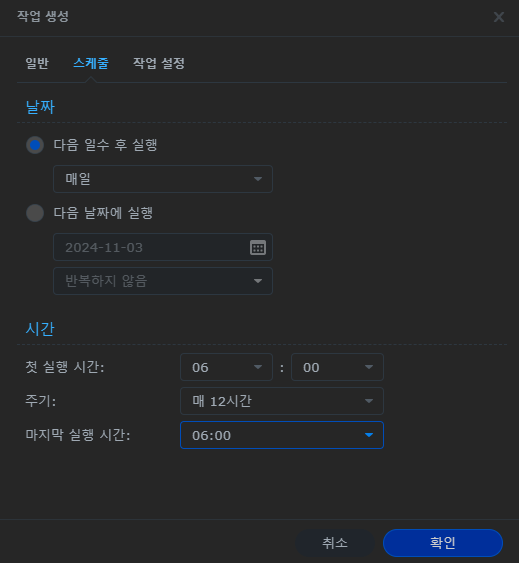Choose the 다음 날짜에 실행 radio button
Viewport: 519px width, 563px height.
(35, 213)
